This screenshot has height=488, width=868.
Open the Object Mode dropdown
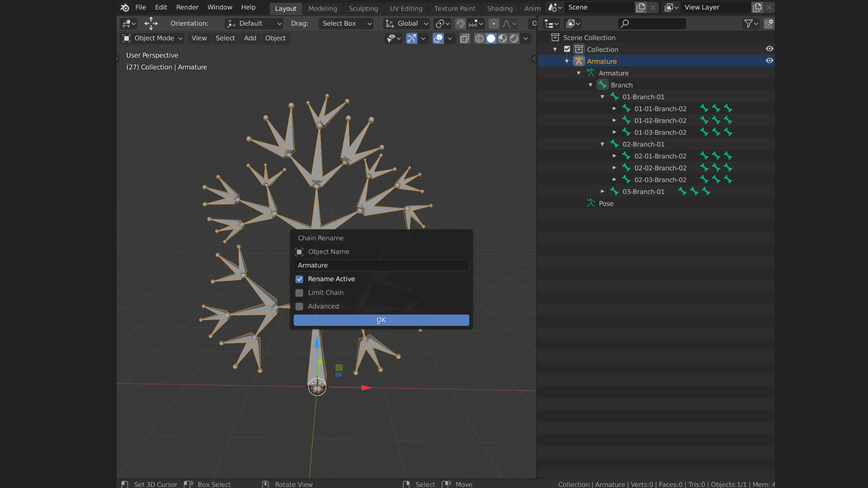(152, 38)
